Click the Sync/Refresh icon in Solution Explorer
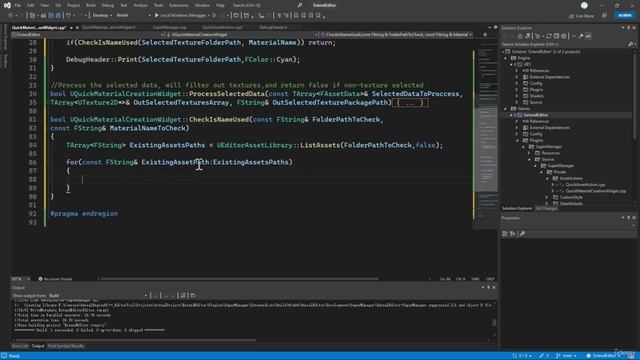 549,36
